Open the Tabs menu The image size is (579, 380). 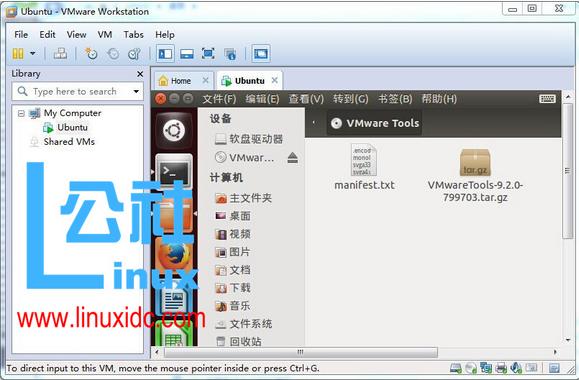133,35
